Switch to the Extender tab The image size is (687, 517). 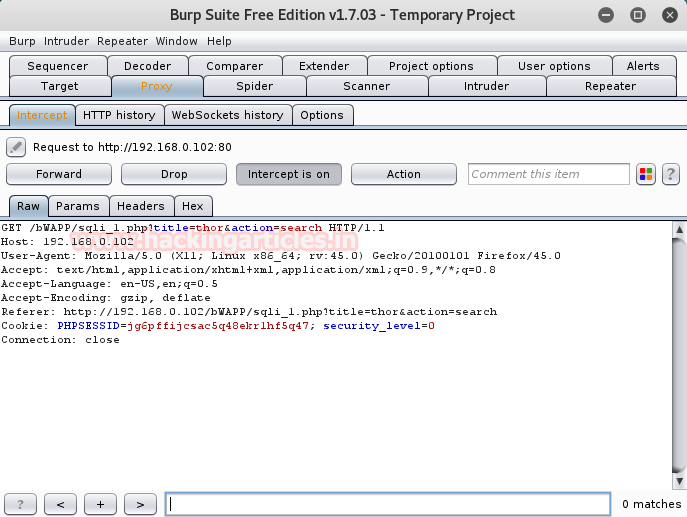(324, 66)
